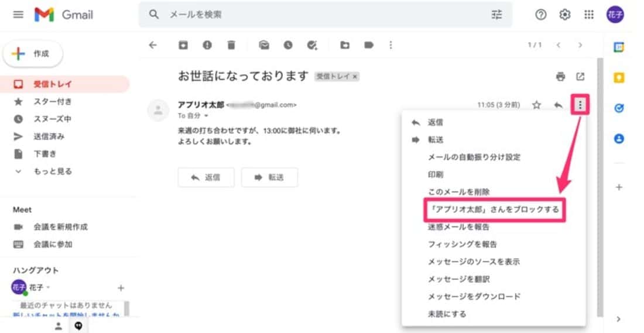Reply using the header arrow icon
The image size is (644, 333).
point(558,105)
